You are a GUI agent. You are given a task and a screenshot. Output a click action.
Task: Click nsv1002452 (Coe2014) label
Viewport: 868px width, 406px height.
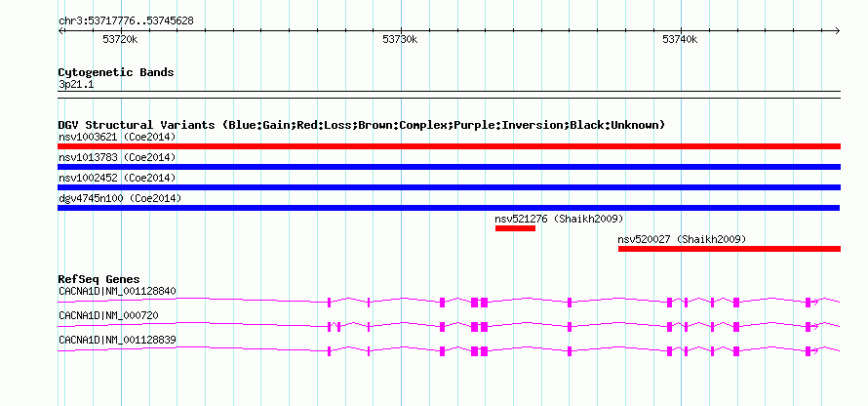(117, 178)
